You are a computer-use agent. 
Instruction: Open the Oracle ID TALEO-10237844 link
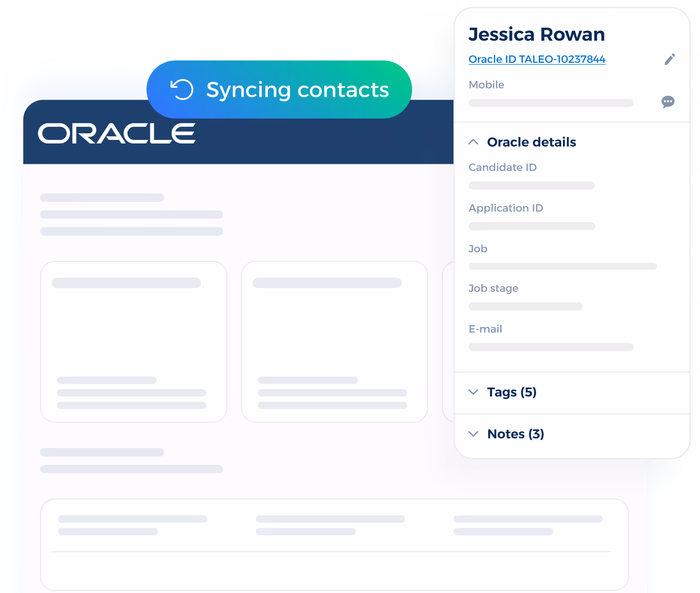(537, 59)
